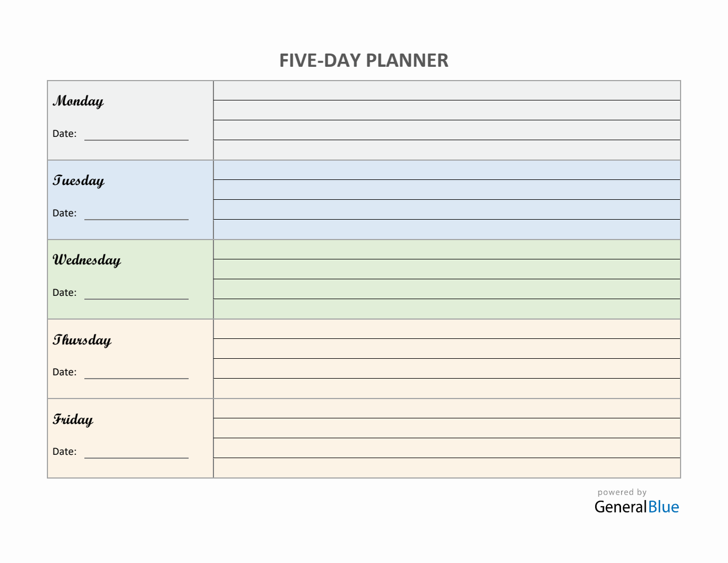This screenshot has width=728, height=563.
Task: Click the first note row for Friday
Action: coord(447,408)
